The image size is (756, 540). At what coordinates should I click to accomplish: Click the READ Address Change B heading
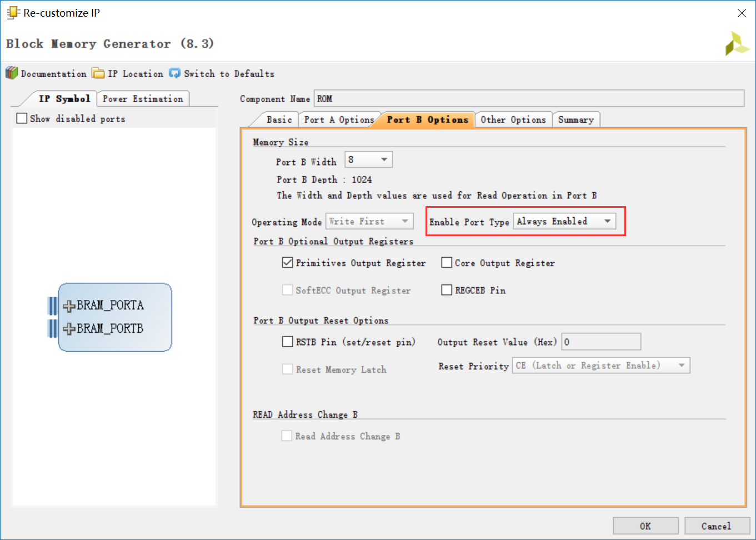tap(305, 414)
